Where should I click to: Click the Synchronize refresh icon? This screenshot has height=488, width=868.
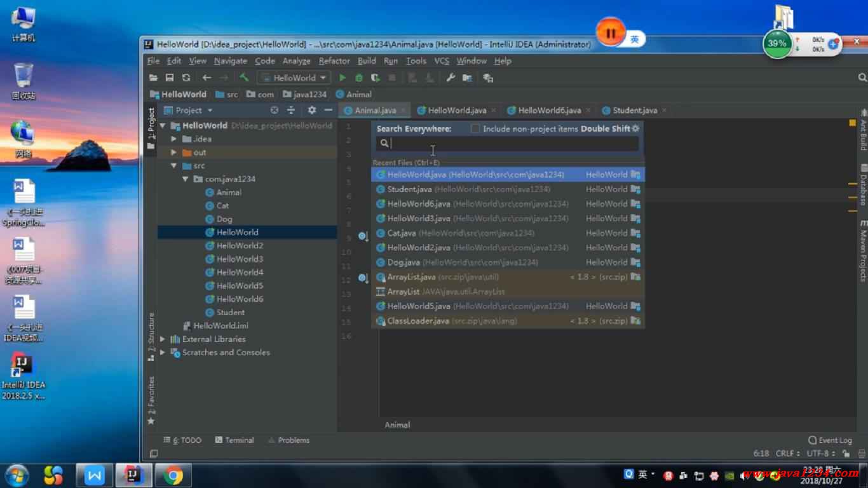tap(186, 78)
